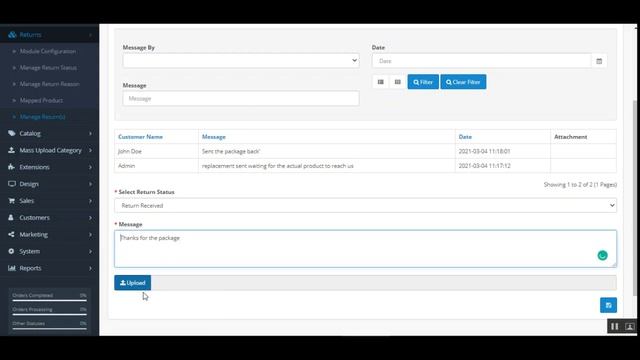Click the Reports bar chart icon
This screenshot has height=360, width=640.
pyautogui.click(x=11, y=268)
